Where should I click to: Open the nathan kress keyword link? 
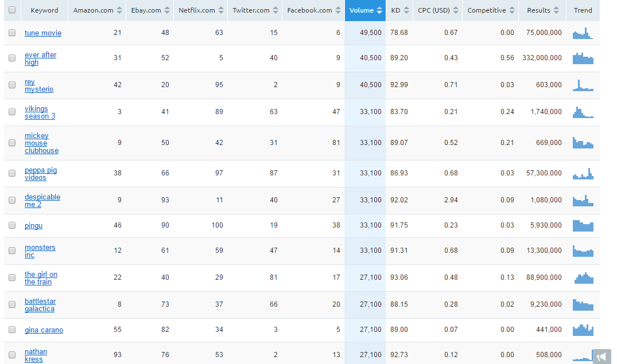36,355
